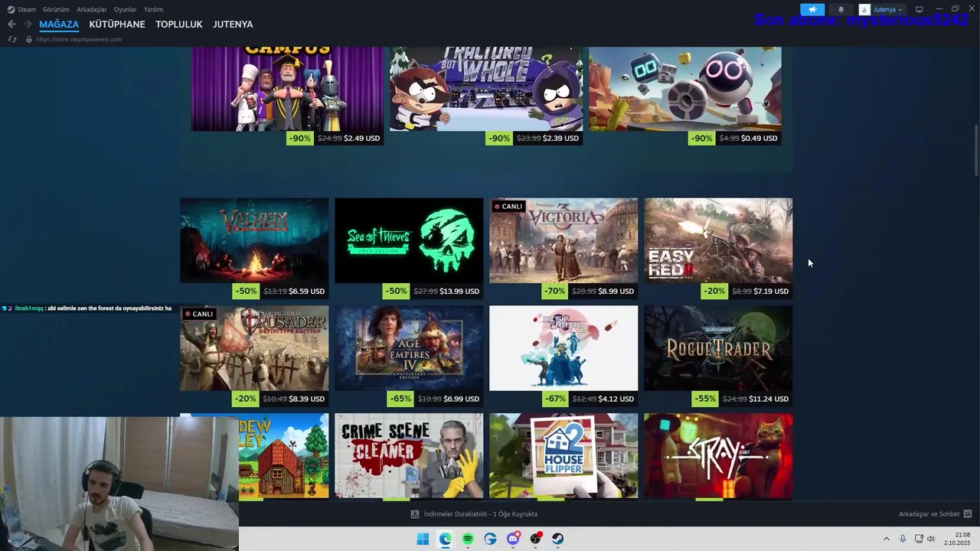Open the Stardew Valley game card
Viewport: 980px width, 551px height.
[x=283, y=456]
